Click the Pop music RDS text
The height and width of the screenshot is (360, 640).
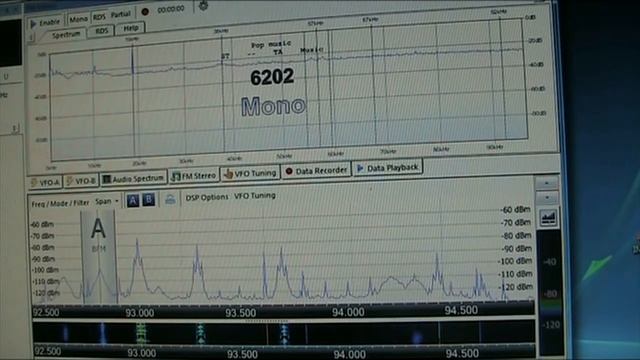point(271,44)
